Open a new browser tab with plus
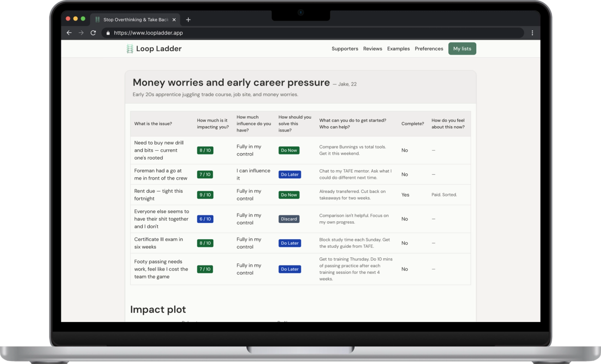The width and height of the screenshot is (601, 364). coord(188,20)
